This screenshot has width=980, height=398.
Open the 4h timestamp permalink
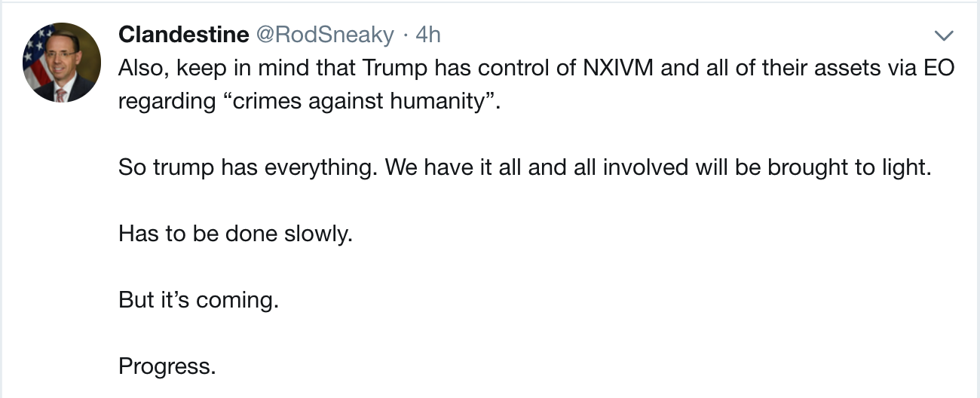click(428, 35)
